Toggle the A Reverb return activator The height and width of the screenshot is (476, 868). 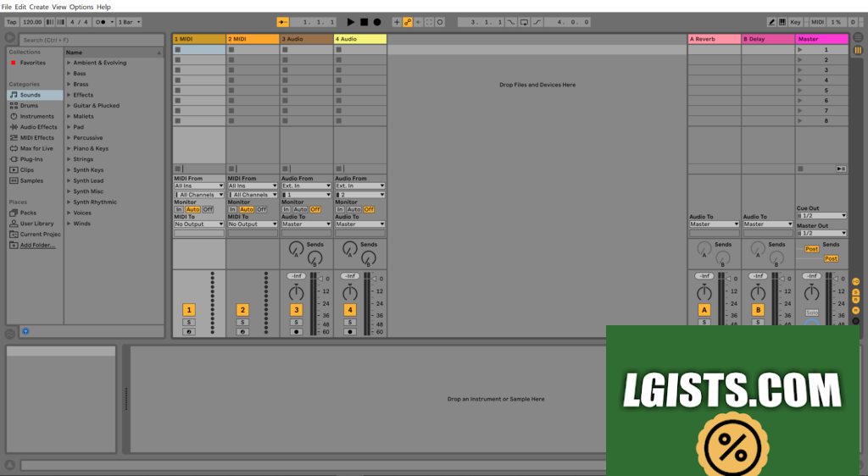pyautogui.click(x=704, y=310)
